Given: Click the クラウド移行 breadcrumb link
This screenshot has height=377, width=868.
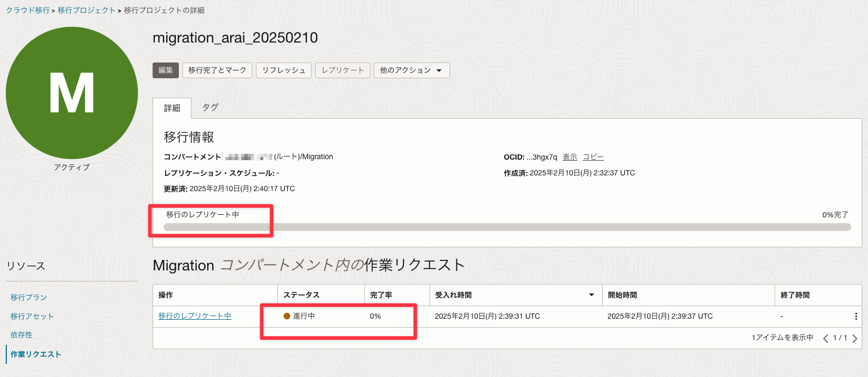Looking at the screenshot, I should coord(28,10).
